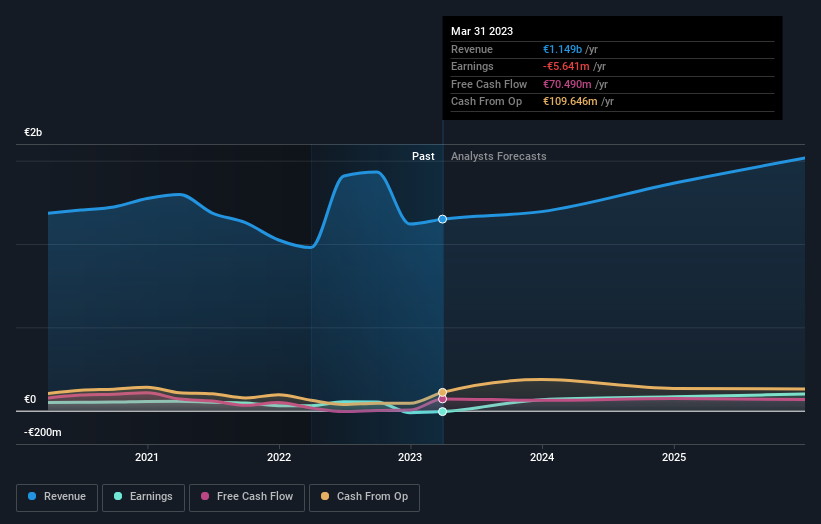
Task: Click the €0 y-axis label
Action: click(30, 400)
